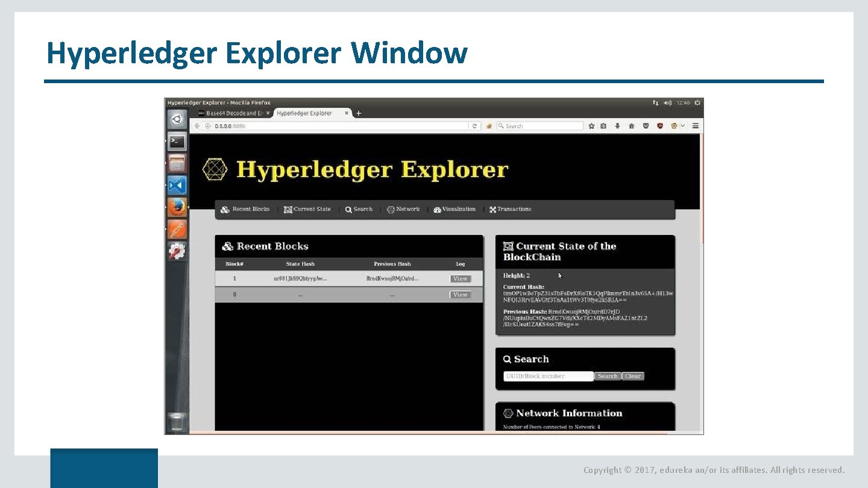
Task: Click the Firefox search box
Action: point(539,126)
